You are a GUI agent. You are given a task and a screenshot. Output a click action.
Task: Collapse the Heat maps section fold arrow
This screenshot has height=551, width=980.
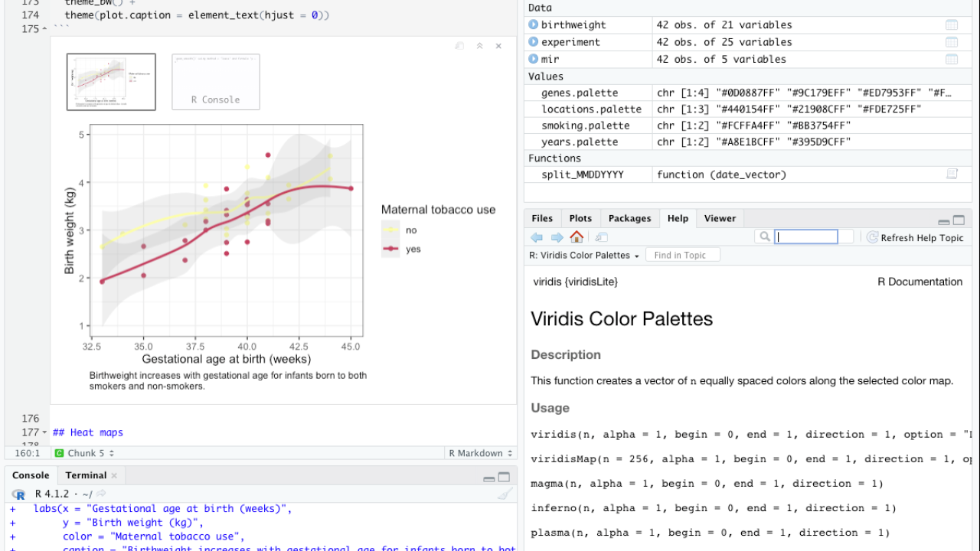coord(44,433)
